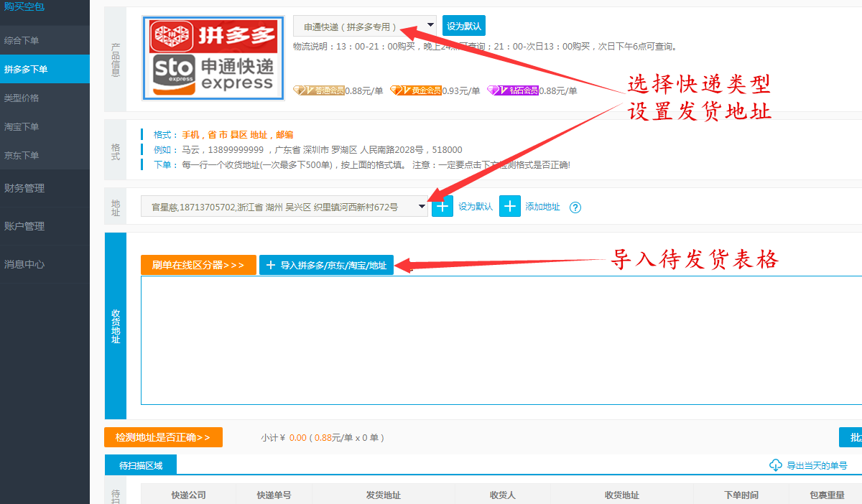Click 导入拼多多/京东/淘宝/地址 import button

pos(326,265)
